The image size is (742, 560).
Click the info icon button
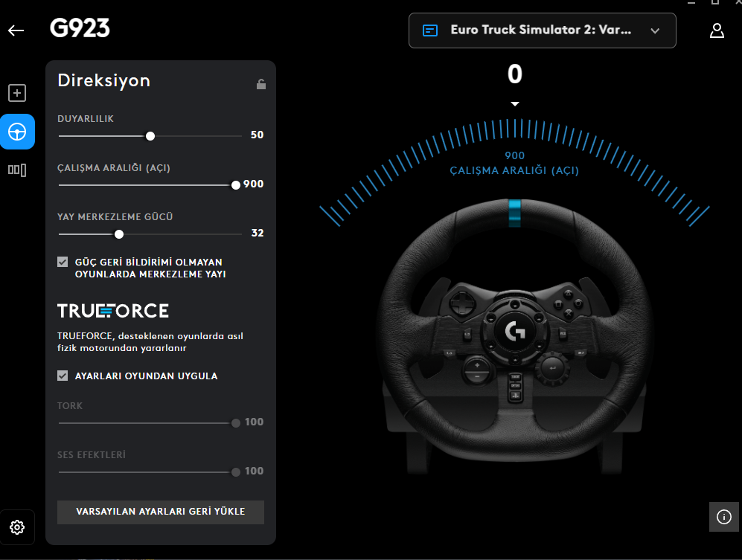click(723, 517)
